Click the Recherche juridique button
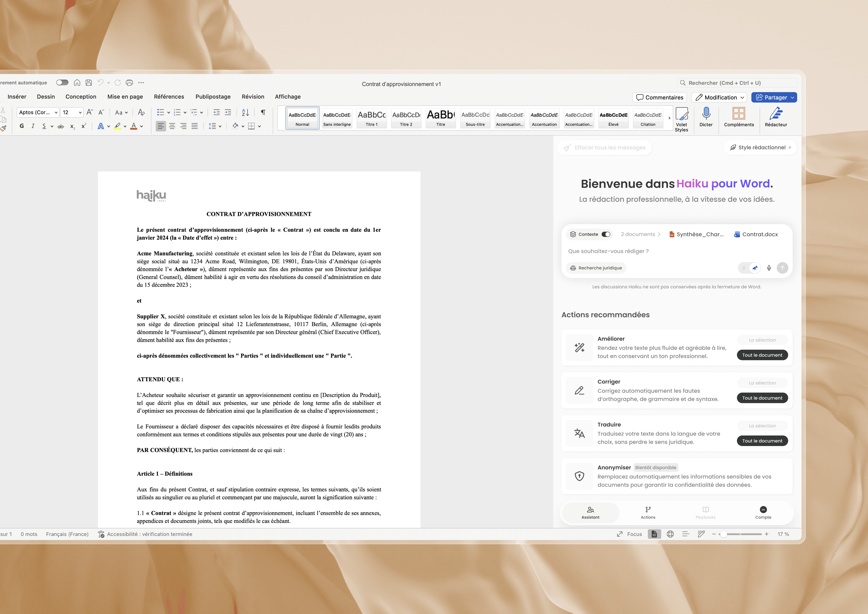Image resolution: width=868 pixels, height=614 pixels. click(596, 268)
